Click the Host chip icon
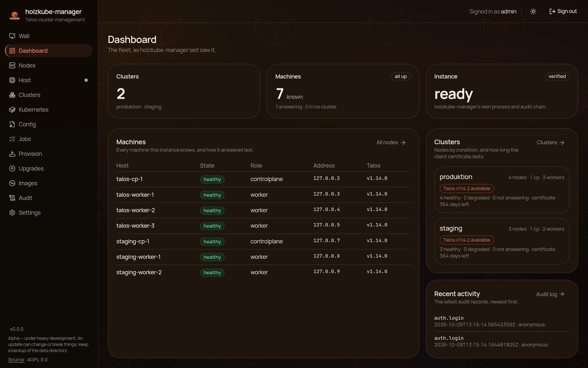 (12, 80)
